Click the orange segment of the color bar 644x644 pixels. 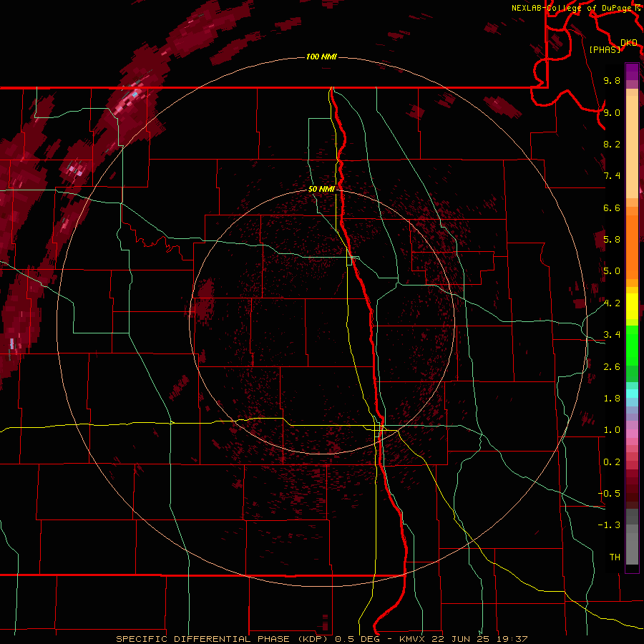pos(632,246)
